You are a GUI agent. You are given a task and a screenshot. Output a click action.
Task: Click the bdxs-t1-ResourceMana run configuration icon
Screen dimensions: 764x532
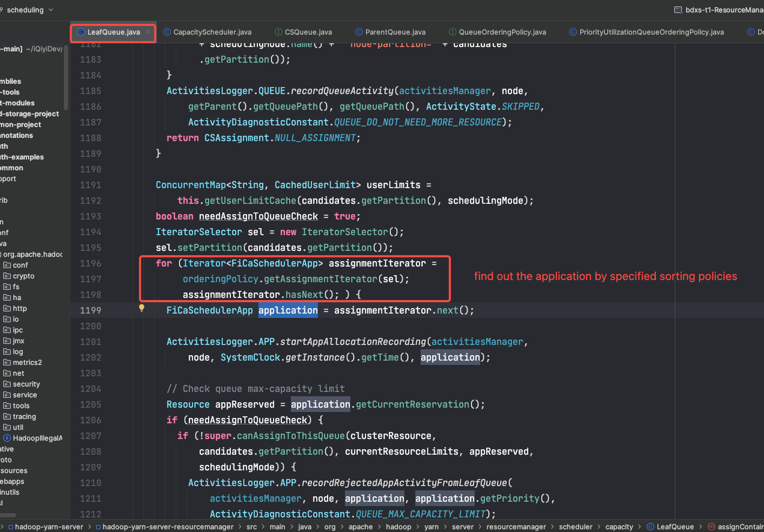678,10
